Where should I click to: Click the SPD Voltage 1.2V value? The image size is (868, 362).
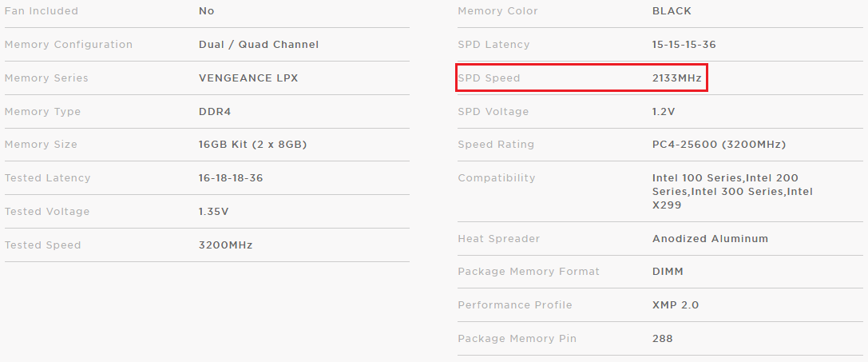(664, 111)
